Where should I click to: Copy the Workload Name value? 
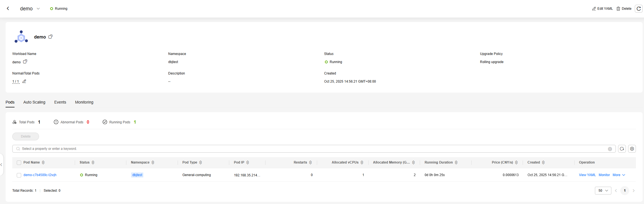[x=25, y=62]
